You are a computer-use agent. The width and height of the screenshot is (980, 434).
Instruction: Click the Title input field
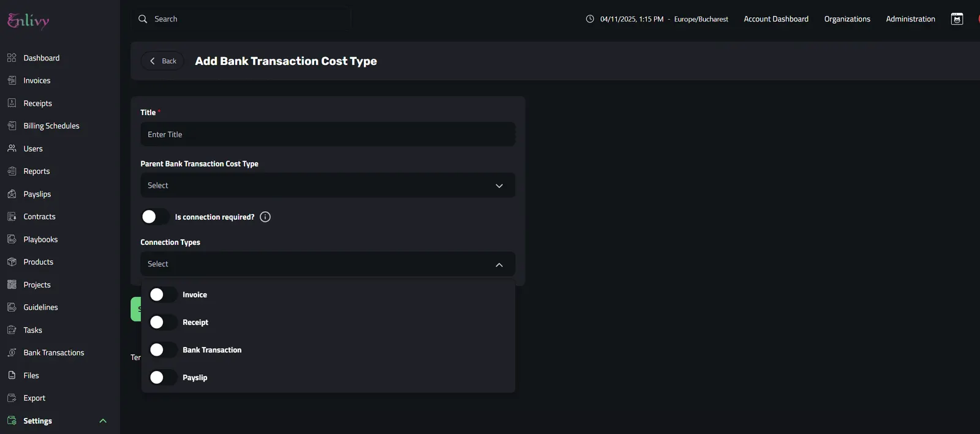(x=328, y=134)
